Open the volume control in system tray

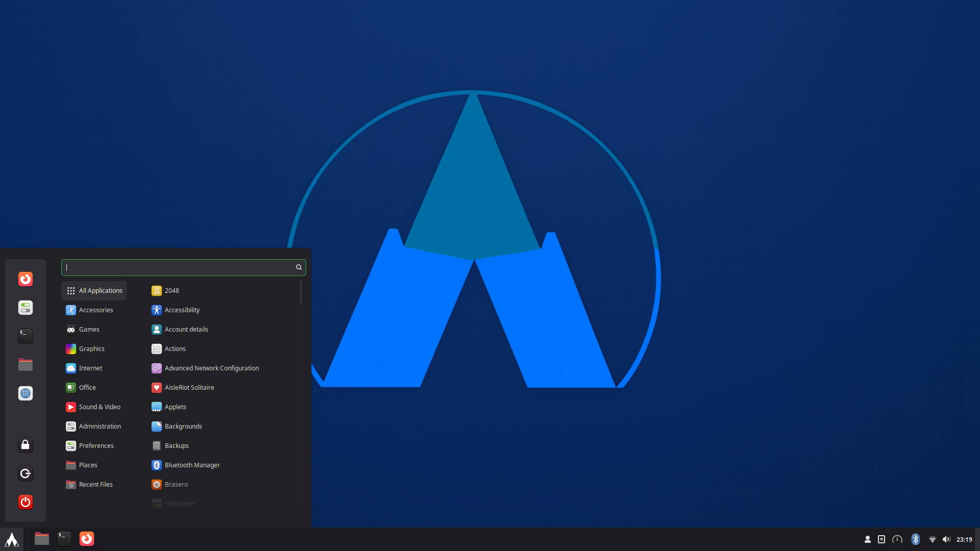(x=947, y=539)
